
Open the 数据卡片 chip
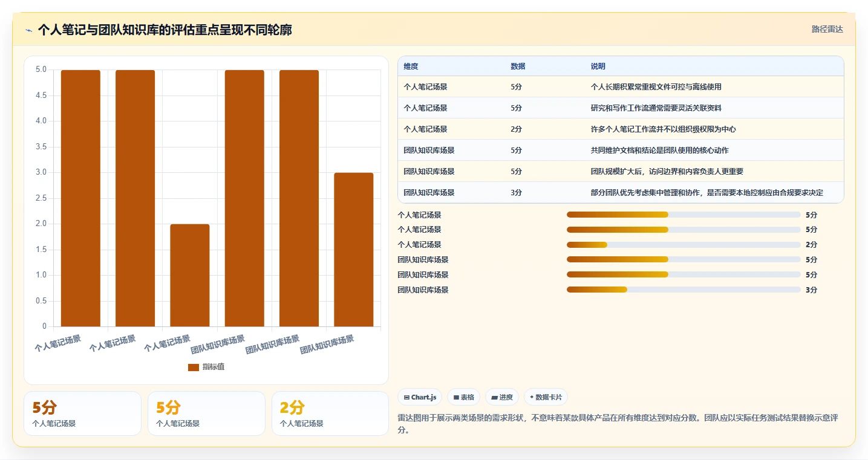(x=546, y=397)
